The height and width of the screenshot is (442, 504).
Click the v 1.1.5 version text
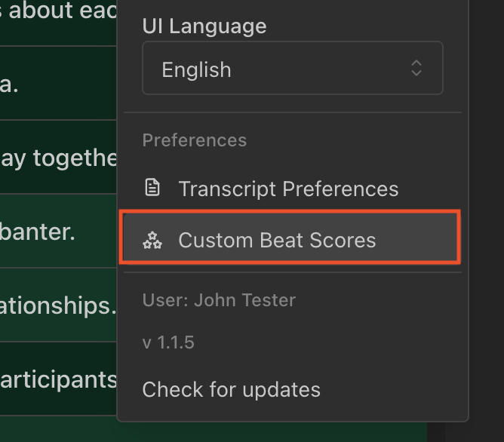point(168,342)
